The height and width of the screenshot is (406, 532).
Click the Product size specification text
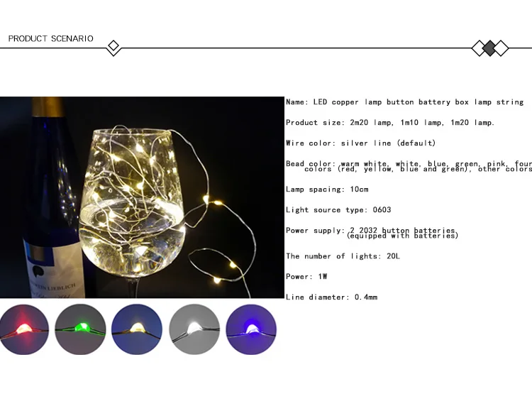tap(390, 123)
